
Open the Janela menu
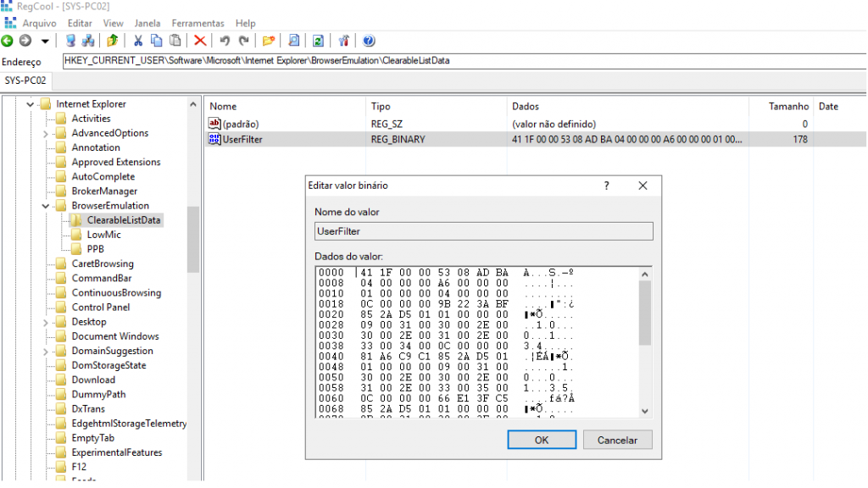click(147, 23)
